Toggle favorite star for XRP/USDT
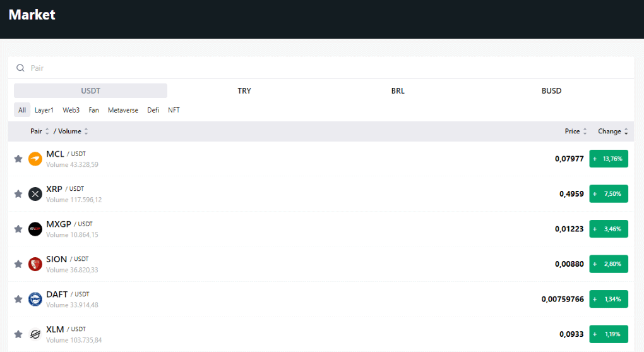Image resolution: width=644 pixels, height=352 pixels. coord(18,193)
